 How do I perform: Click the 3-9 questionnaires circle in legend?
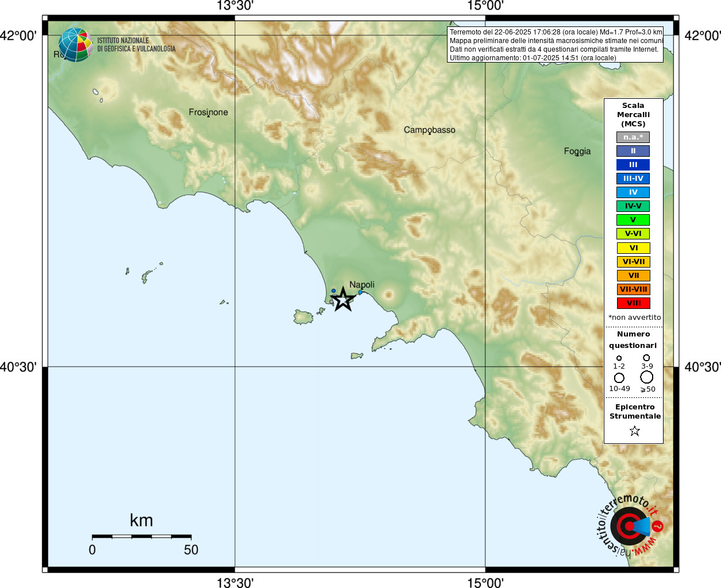tap(646, 358)
